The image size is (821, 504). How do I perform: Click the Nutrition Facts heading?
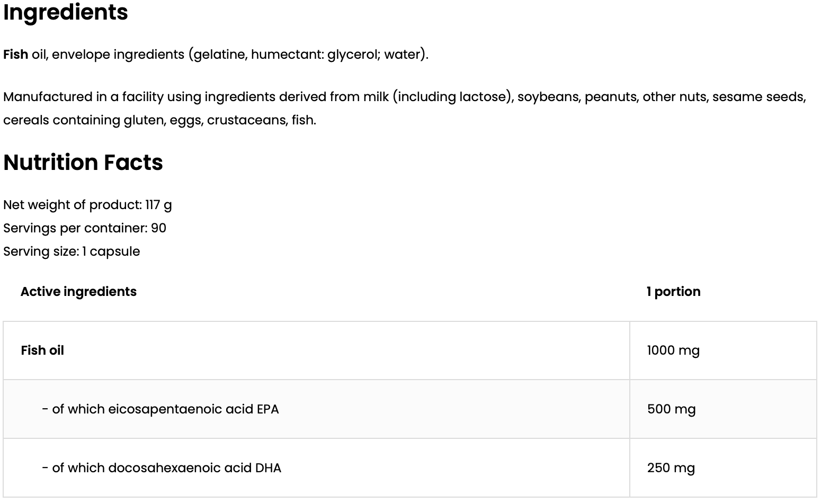coord(83,162)
